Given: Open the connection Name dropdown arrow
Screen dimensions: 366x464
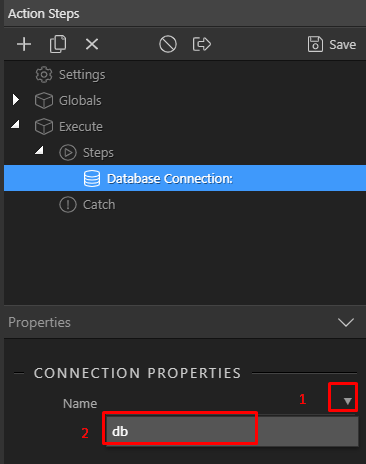Looking at the screenshot, I should pyautogui.click(x=348, y=401).
